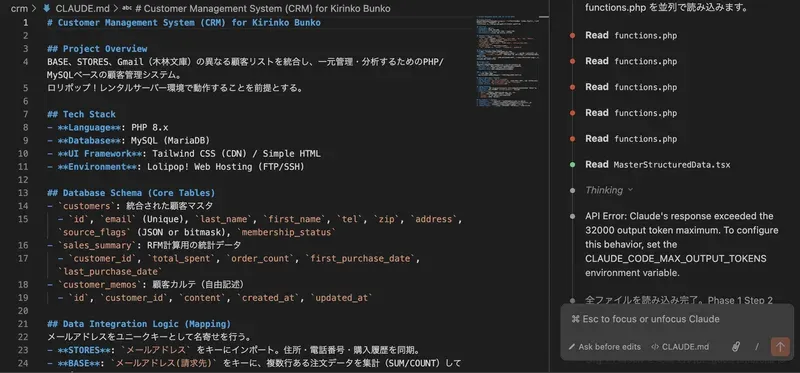This screenshot has height=373, width=800.
Task: Select the API Error message text
Action: (682, 244)
